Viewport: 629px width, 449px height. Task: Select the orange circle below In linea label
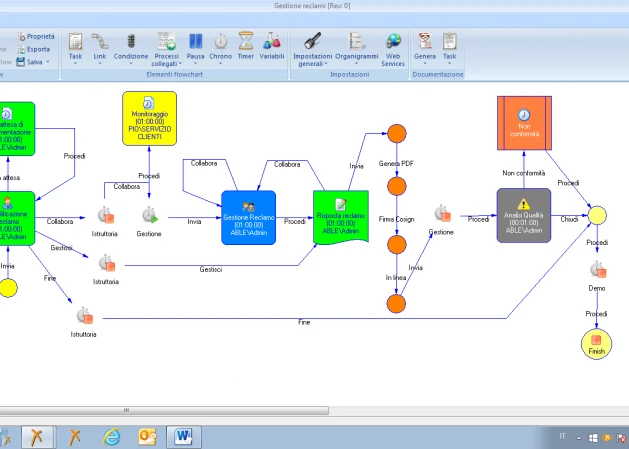pos(396,304)
